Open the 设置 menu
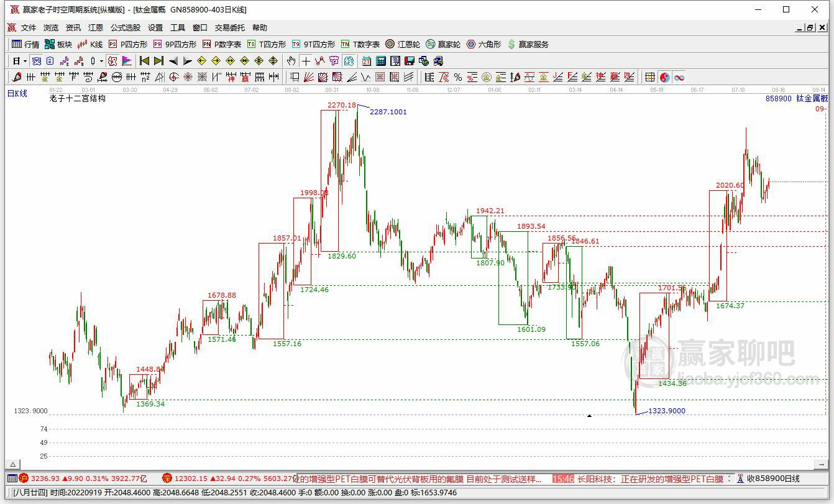The image size is (834, 504). tap(155, 28)
